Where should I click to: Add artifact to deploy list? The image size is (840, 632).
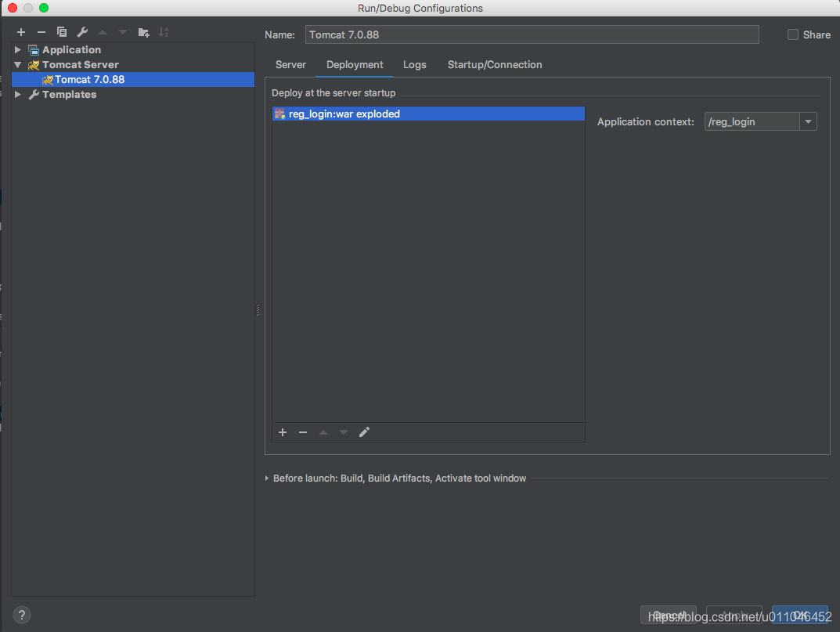click(x=283, y=432)
